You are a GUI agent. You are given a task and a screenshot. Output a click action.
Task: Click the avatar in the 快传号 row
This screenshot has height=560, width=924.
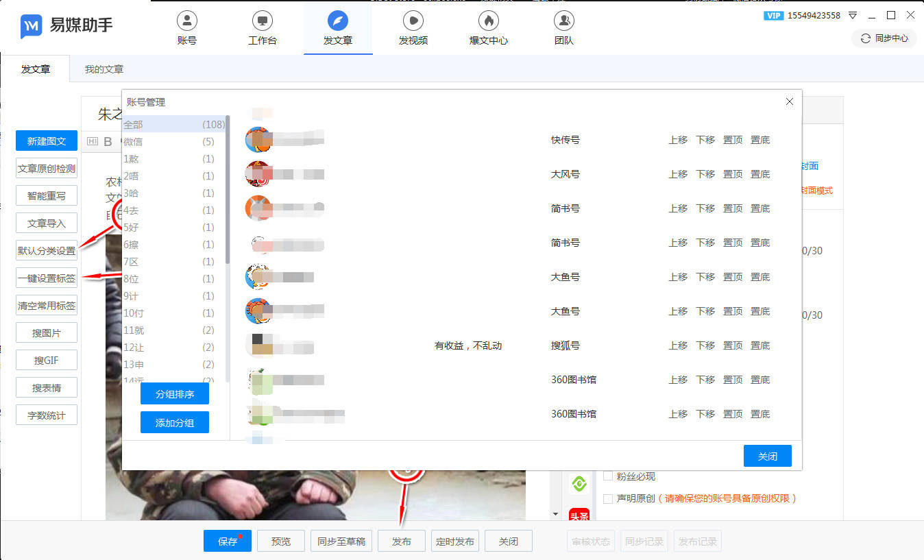click(258, 139)
